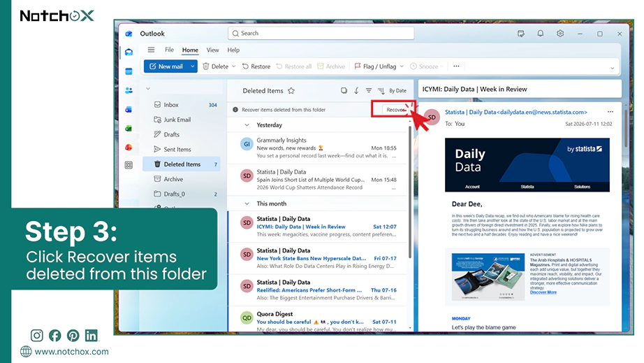Open the File menu

[169, 50]
